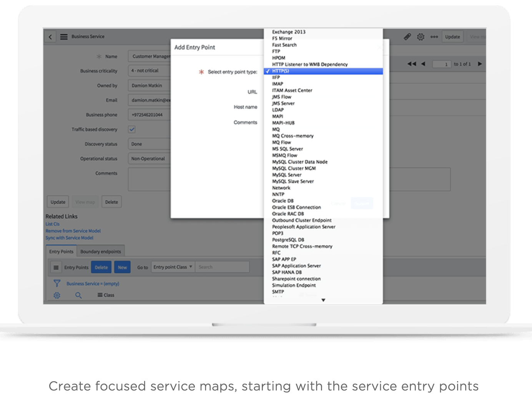This screenshot has height=402, width=532.
Task: Click inside the Search input field
Action: (222, 267)
